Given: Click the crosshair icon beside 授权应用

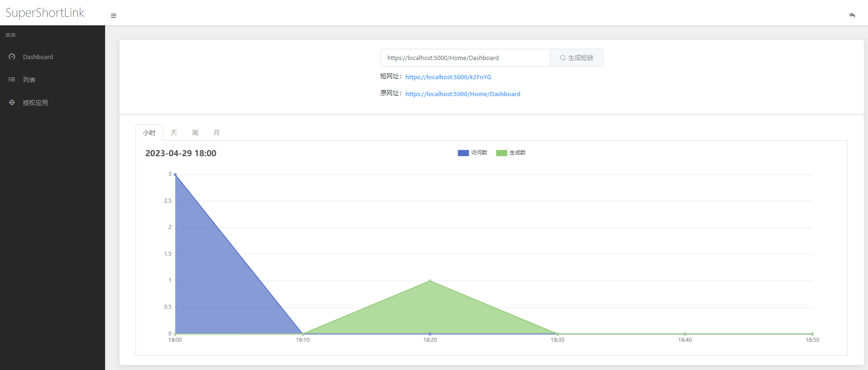Looking at the screenshot, I should [x=12, y=102].
